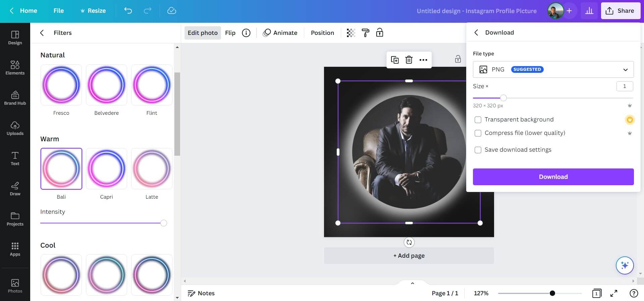Open Notes at the bottom
This screenshot has width=644, height=301.
pos(201,293)
